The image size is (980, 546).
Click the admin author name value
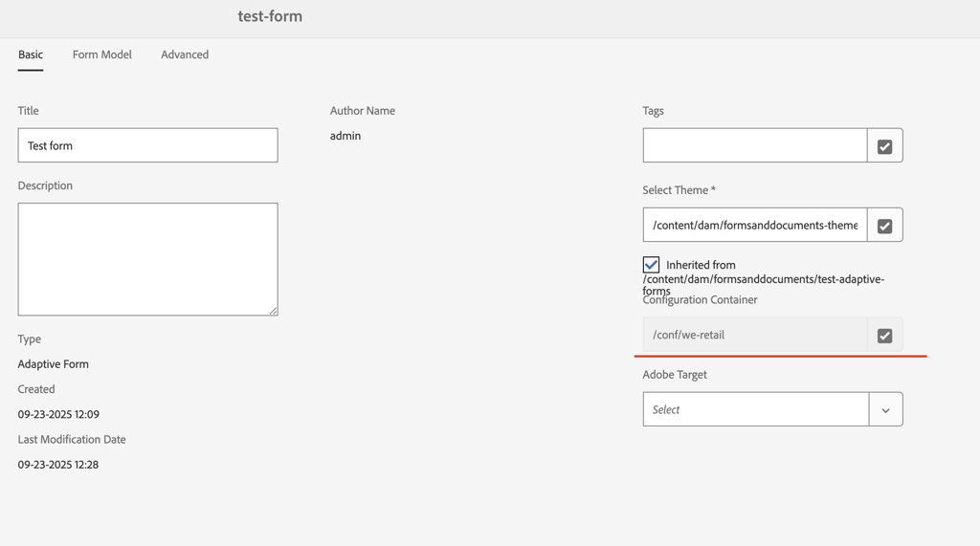(x=345, y=136)
